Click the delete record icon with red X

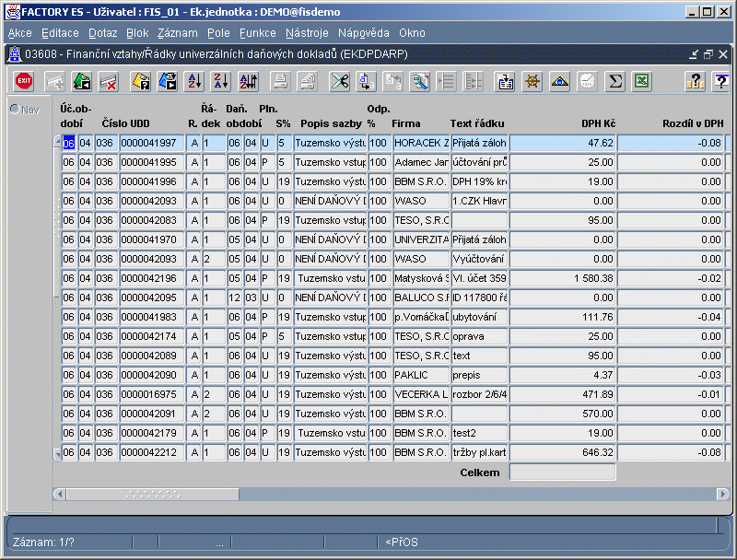pyautogui.click(x=109, y=81)
